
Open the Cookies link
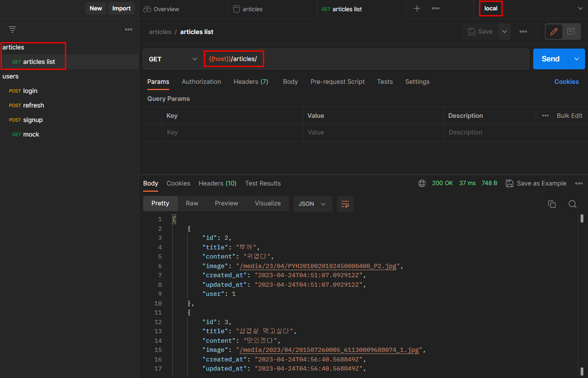tap(566, 82)
